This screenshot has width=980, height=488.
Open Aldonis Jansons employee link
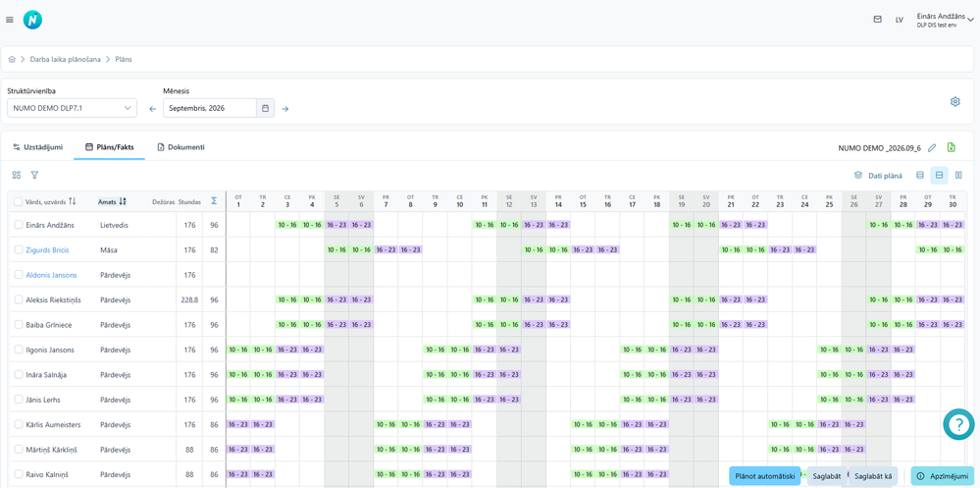51,275
